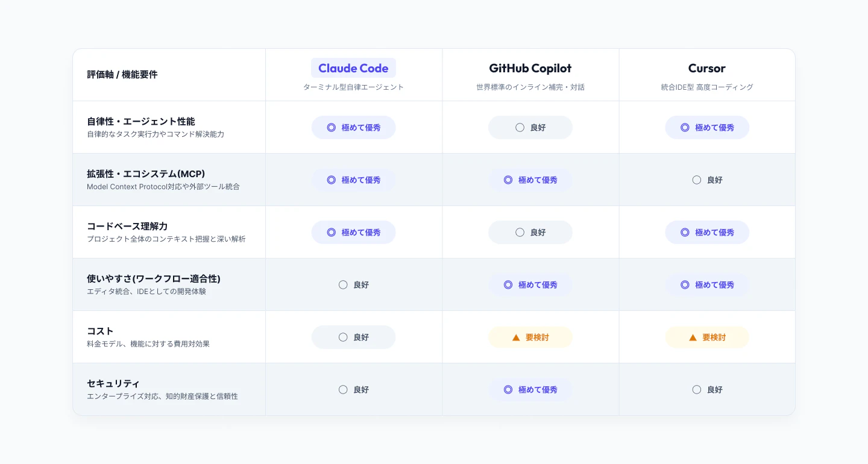The width and height of the screenshot is (868, 464).
Task: Click Cursor's 極めて優秀 badge for コードベース理解力
Action: 707,233
